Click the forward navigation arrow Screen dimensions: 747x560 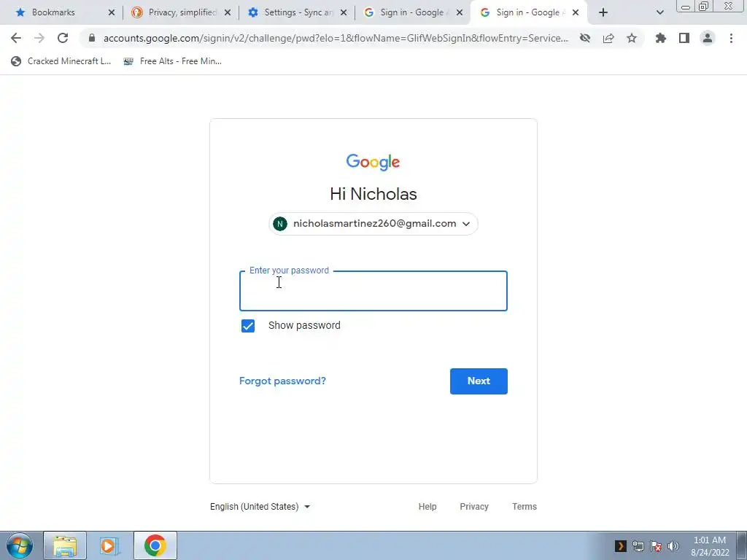pyautogui.click(x=39, y=38)
